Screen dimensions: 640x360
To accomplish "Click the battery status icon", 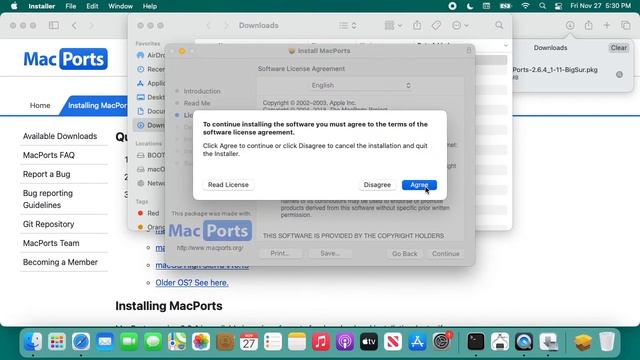I will click(x=505, y=6).
